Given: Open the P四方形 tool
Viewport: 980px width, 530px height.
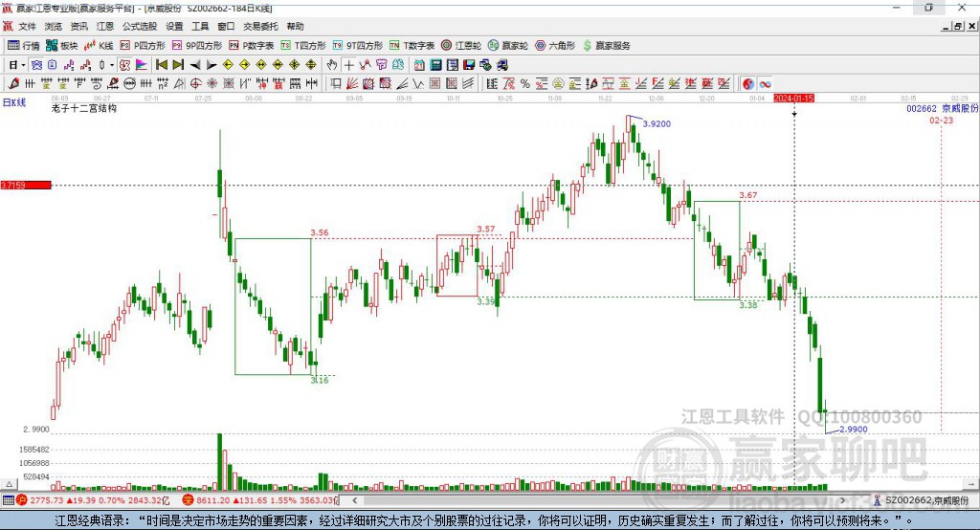Looking at the screenshot, I should click(143, 46).
